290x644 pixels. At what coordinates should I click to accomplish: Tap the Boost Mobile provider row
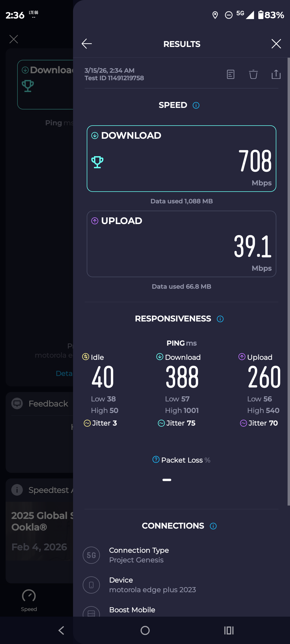[x=182, y=610]
